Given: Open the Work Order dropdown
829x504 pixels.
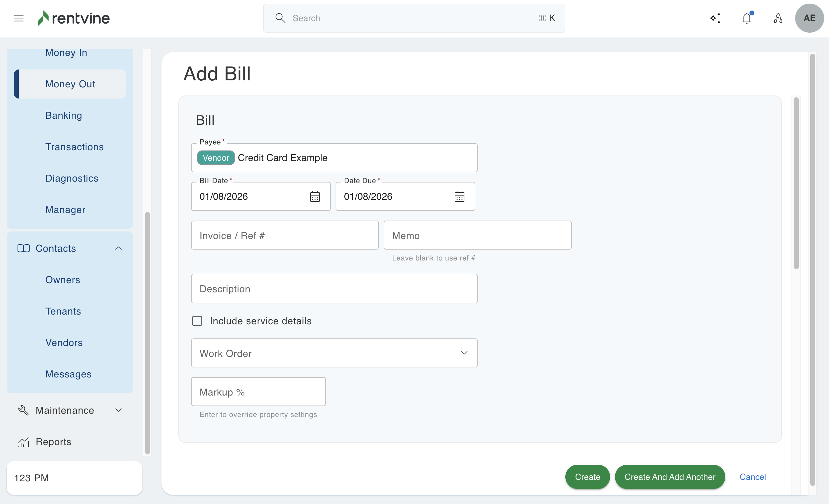Looking at the screenshot, I should coord(334,353).
